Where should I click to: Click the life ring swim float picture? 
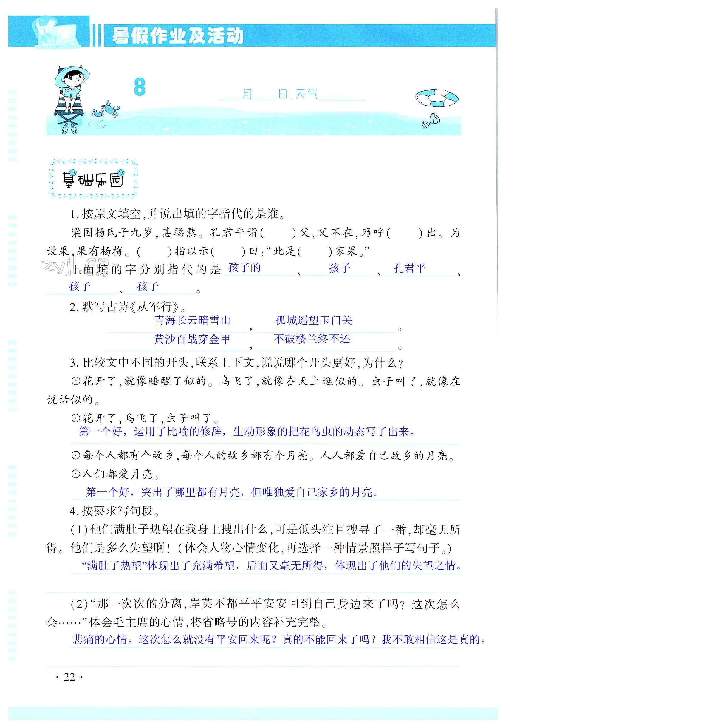(437, 98)
